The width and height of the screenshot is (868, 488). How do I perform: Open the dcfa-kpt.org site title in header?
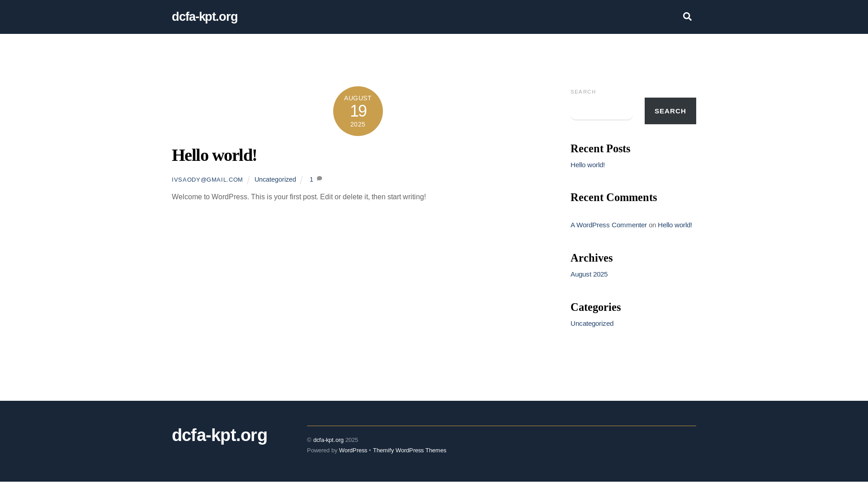(204, 17)
